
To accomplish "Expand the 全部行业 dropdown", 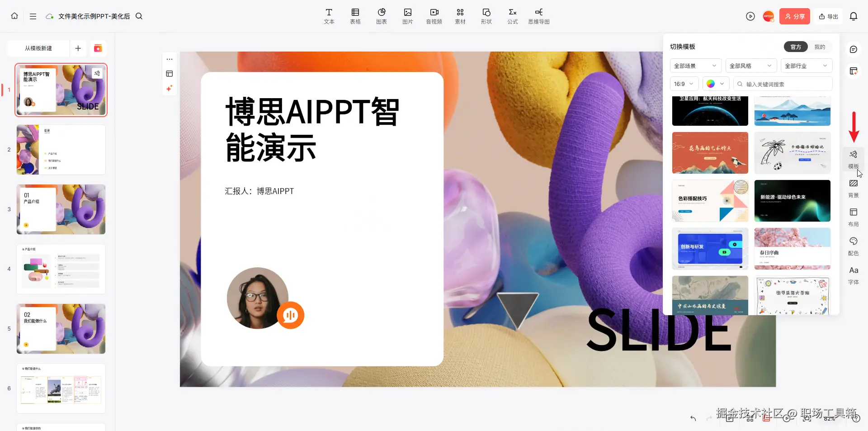I will [807, 66].
